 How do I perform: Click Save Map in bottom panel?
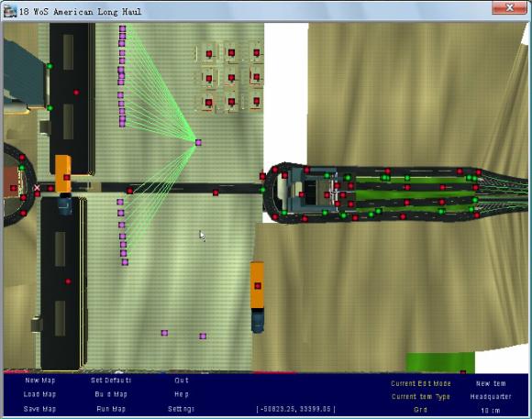pyautogui.click(x=39, y=409)
